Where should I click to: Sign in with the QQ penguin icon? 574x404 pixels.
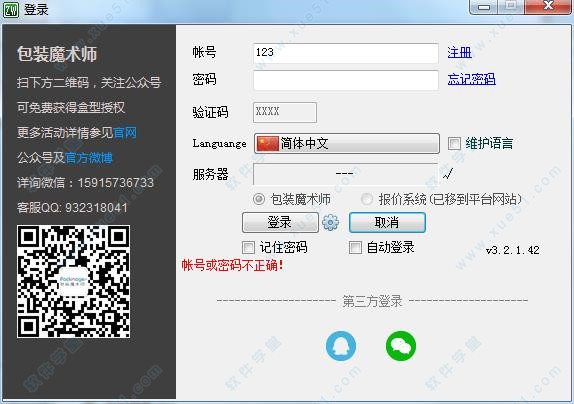coord(341,346)
